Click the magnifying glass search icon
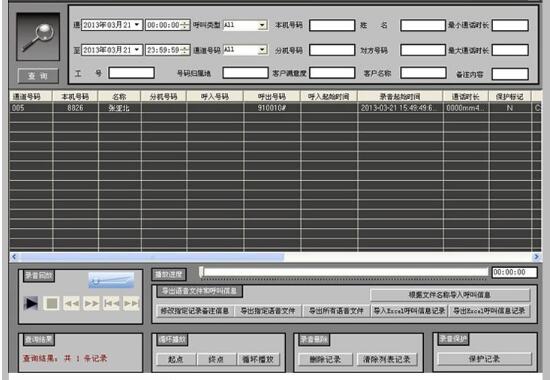The image size is (551, 380). pyautogui.click(x=38, y=37)
